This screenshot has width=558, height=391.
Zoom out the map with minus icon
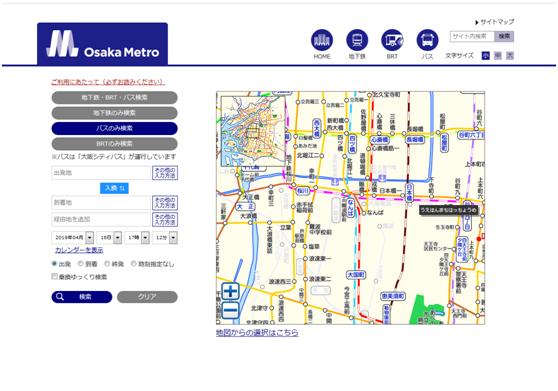pyautogui.click(x=230, y=310)
